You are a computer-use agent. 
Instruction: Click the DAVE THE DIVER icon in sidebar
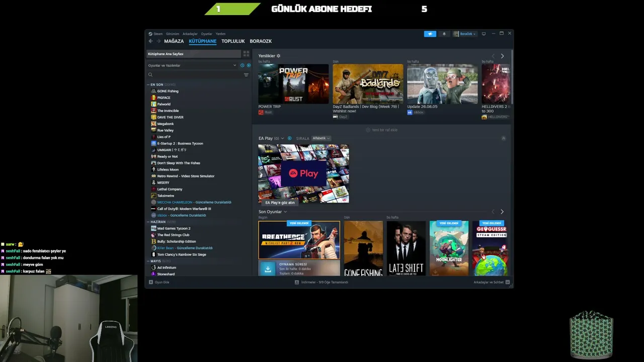(153, 117)
